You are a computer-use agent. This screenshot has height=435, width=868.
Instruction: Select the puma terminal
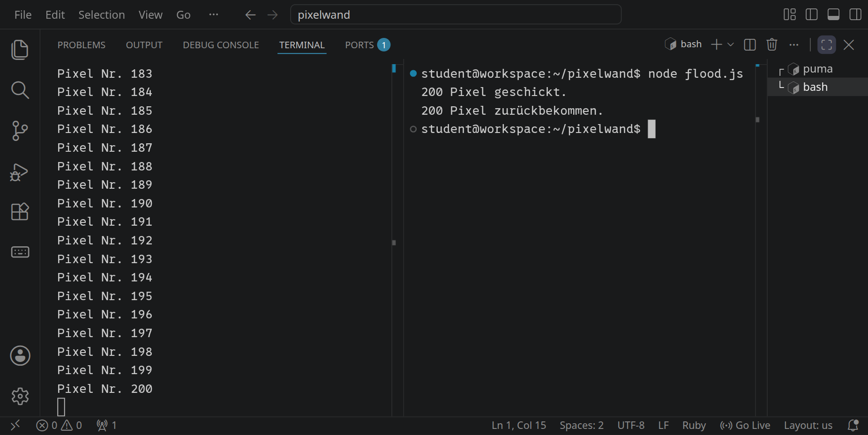click(817, 69)
